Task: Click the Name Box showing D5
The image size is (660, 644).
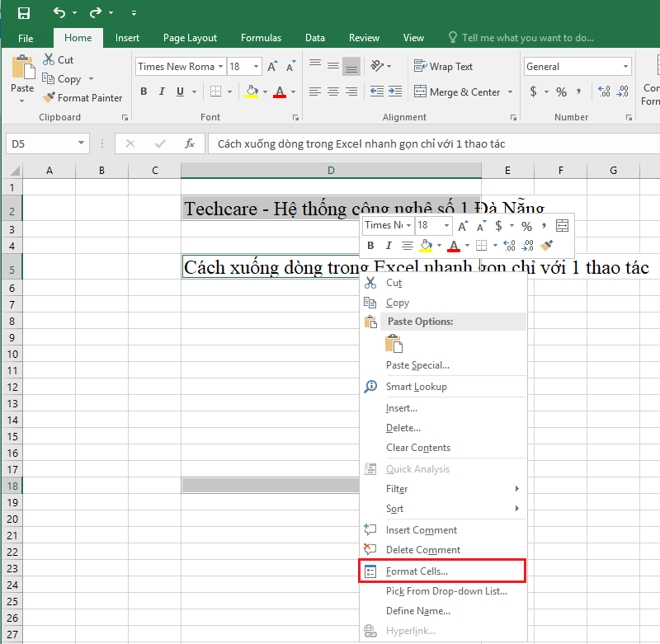Action: coord(41,143)
